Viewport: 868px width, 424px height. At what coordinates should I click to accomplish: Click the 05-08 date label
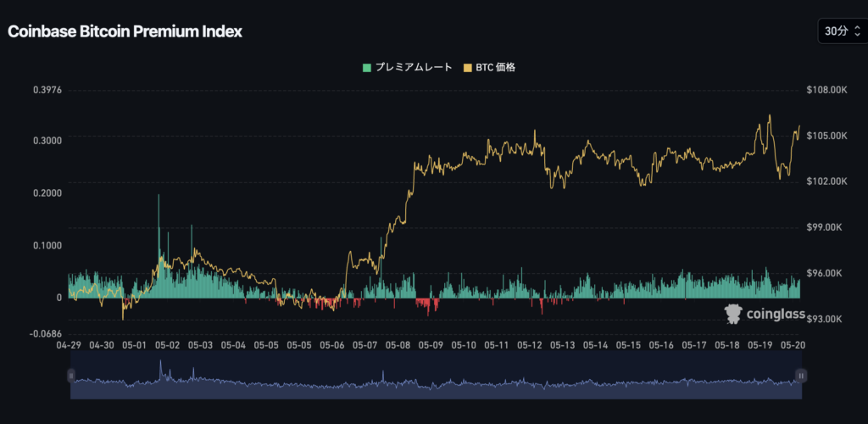pyautogui.click(x=398, y=345)
